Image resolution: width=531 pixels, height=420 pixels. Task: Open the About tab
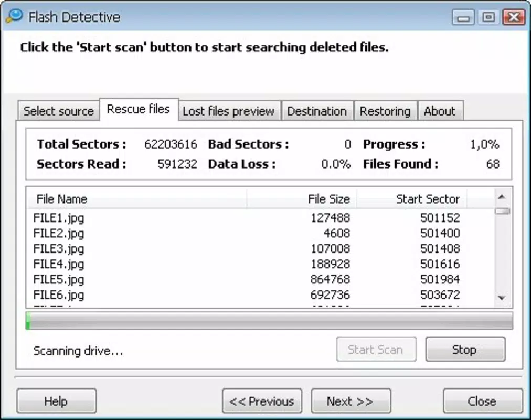440,111
